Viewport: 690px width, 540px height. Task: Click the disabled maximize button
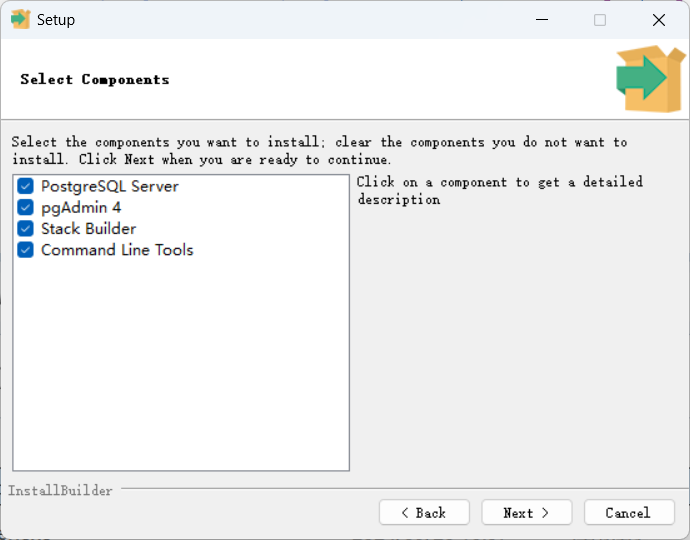[600, 20]
